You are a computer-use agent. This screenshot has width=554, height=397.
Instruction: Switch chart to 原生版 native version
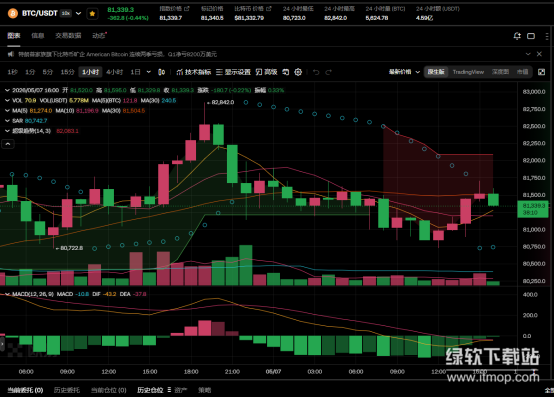436,72
